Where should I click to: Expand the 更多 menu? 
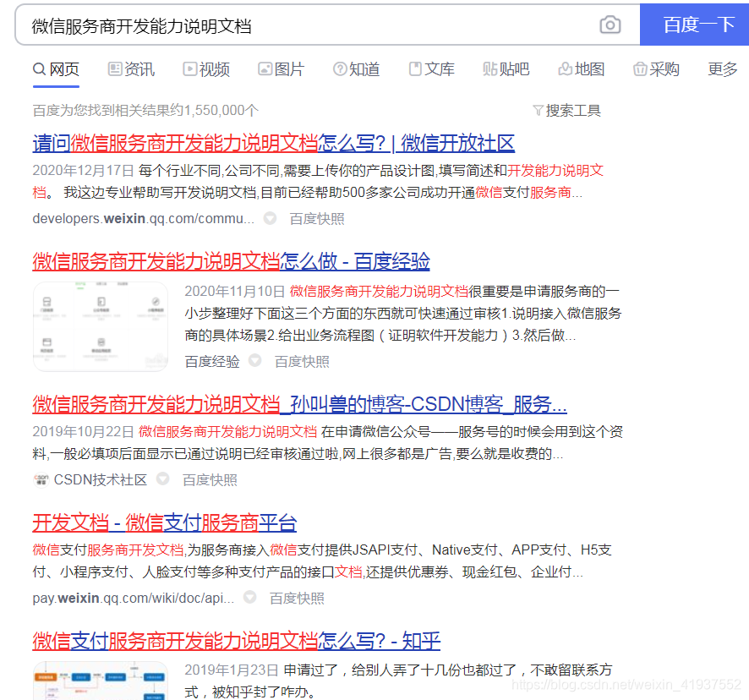(722, 69)
